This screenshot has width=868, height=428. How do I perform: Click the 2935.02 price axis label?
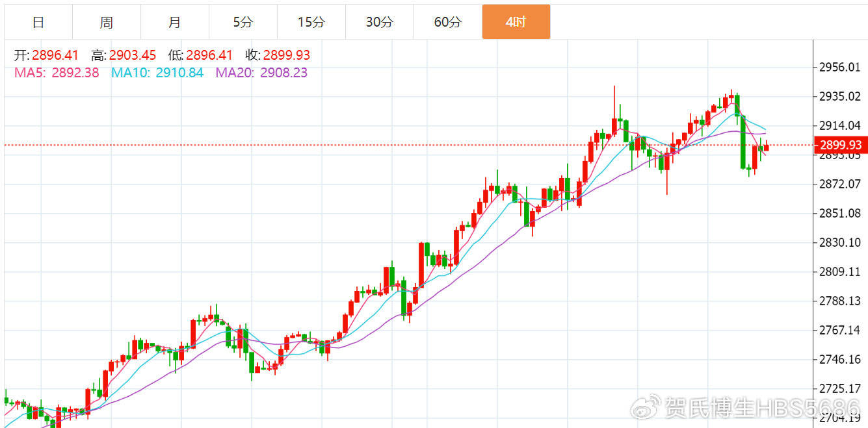point(840,97)
